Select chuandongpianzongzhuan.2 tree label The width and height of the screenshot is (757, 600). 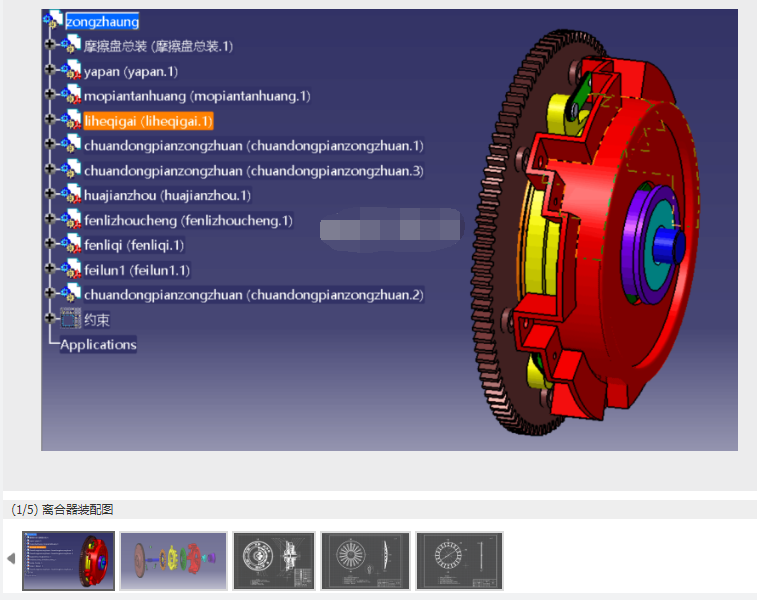point(253,295)
